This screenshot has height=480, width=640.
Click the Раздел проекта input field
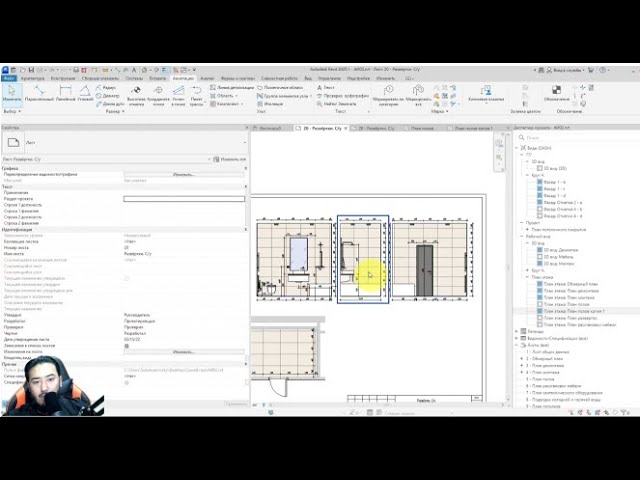(184, 199)
